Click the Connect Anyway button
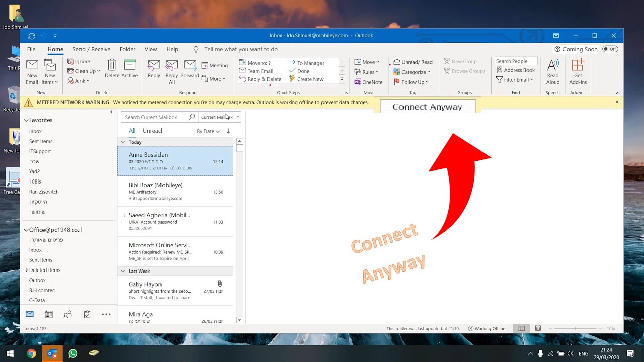The width and height of the screenshot is (644, 362). click(427, 106)
